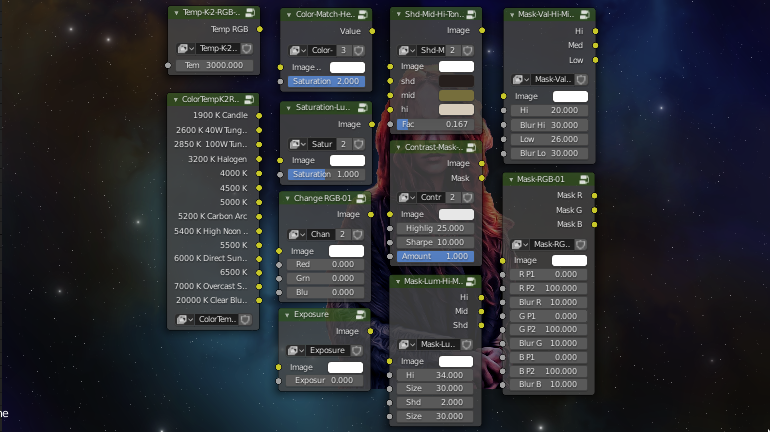This screenshot has height=432, width=770.
Task: Collapse the Color-Match-He node
Action: [289, 14]
